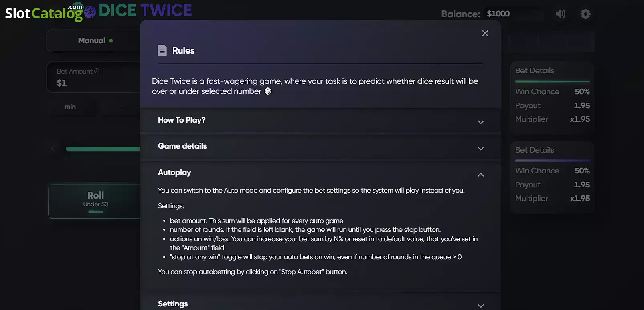Expand the Game details section

[320, 147]
